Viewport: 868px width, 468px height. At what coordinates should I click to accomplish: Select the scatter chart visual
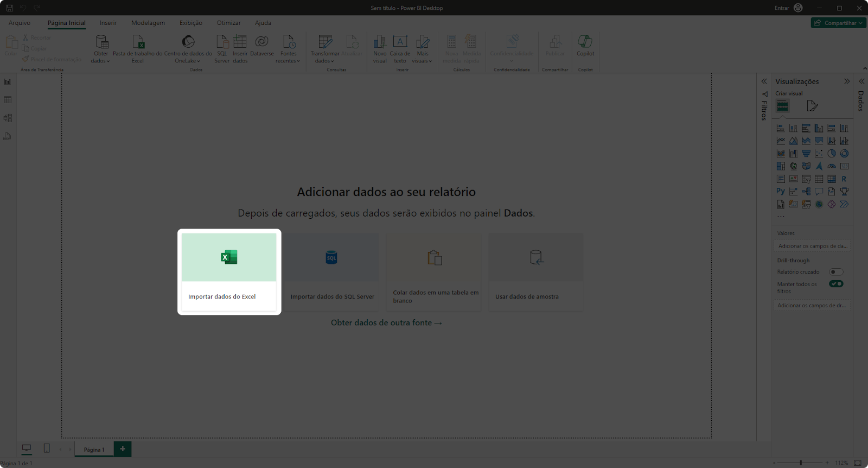(819, 154)
